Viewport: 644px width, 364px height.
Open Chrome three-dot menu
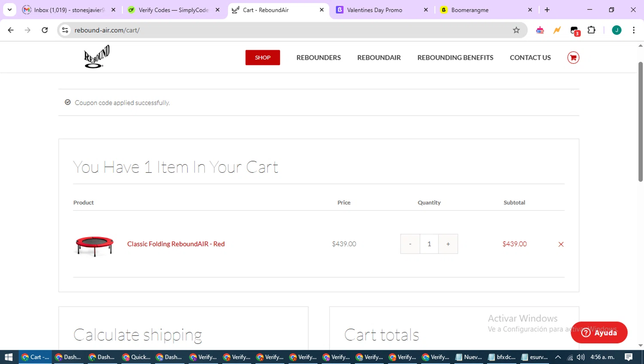coord(634,30)
